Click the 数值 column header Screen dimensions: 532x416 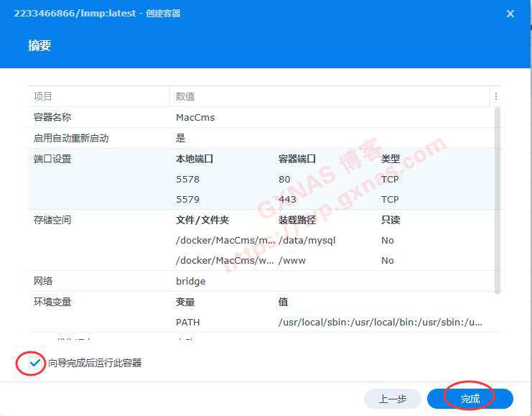[185, 96]
